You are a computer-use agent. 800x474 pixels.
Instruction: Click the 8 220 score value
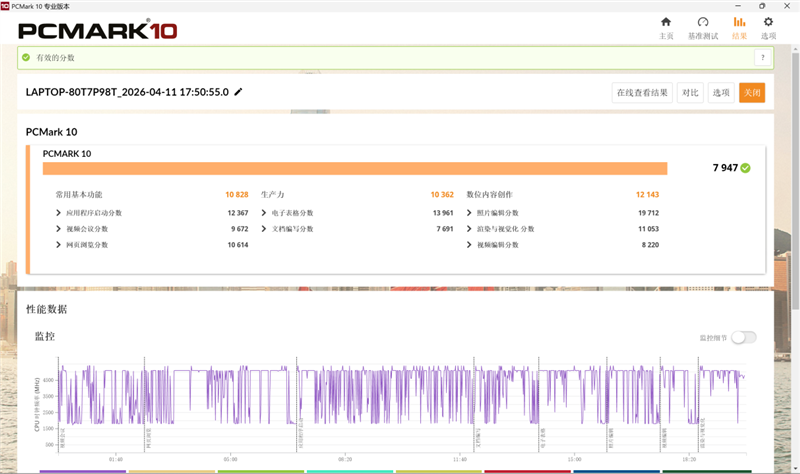[x=651, y=245]
